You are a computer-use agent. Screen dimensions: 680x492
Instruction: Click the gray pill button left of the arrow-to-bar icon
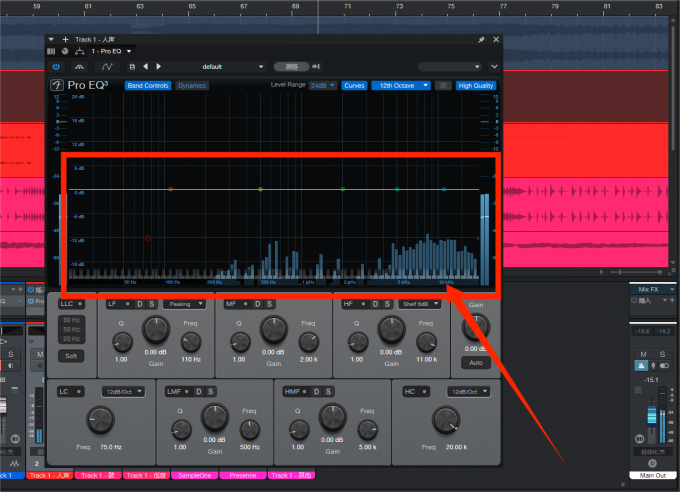291,67
